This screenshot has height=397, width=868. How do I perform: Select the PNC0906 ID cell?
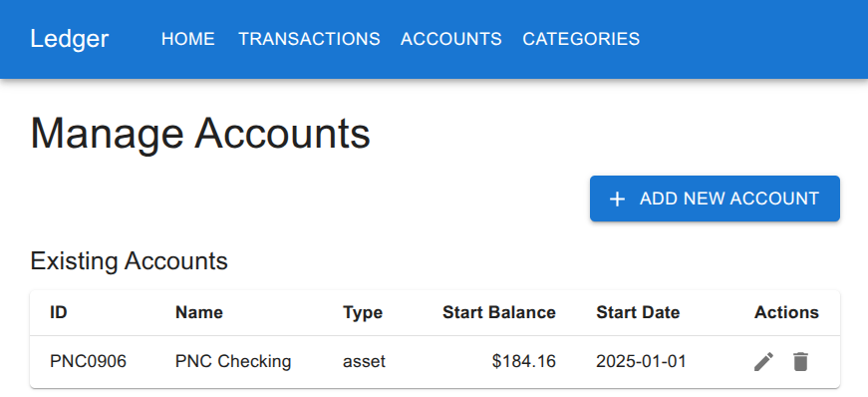click(x=88, y=361)
